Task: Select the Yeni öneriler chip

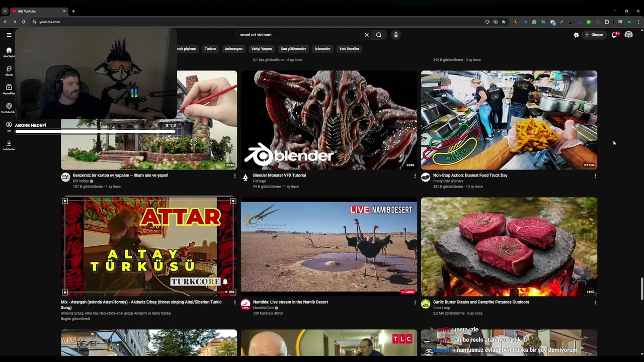Action: point(349,49)
